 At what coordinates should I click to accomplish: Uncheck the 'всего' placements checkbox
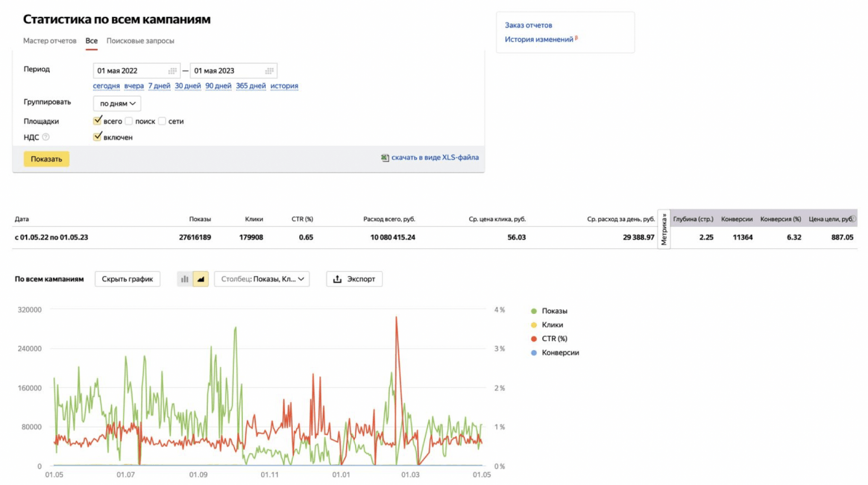click(x=98, y=121)
